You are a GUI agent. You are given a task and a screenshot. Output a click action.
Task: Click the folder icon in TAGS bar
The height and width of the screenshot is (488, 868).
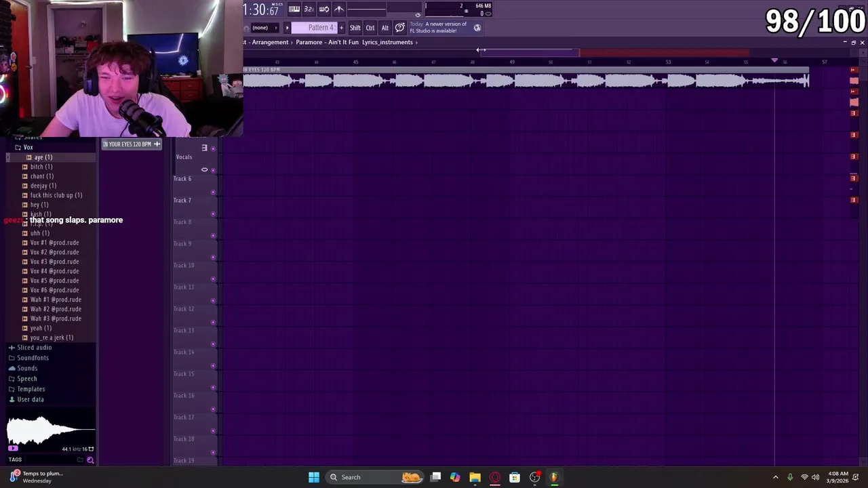point(80,460)
